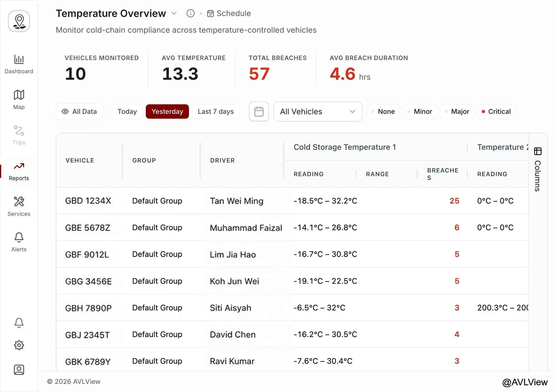Toggle the None severity filter
The width and height of the screenshot is (555, 392).
(383, 112)
